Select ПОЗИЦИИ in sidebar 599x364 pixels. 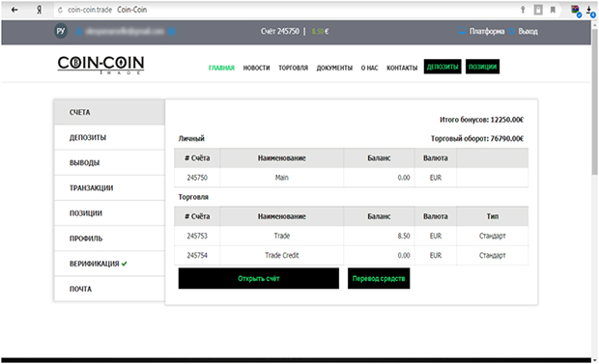(109, 213)
